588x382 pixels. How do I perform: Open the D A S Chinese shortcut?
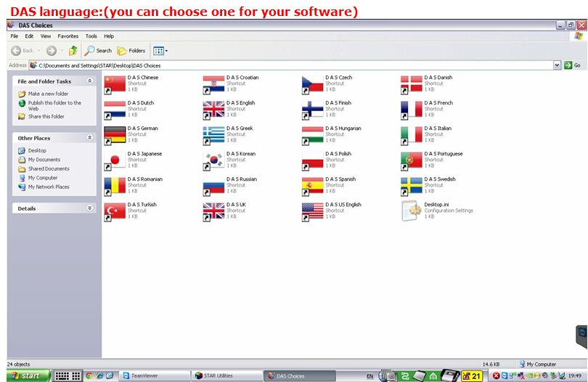(131, 84)
